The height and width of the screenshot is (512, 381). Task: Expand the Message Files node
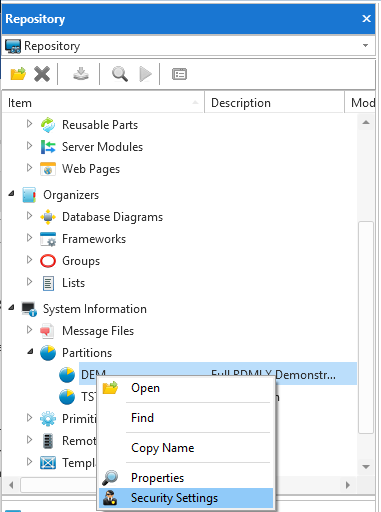(29, 330)
